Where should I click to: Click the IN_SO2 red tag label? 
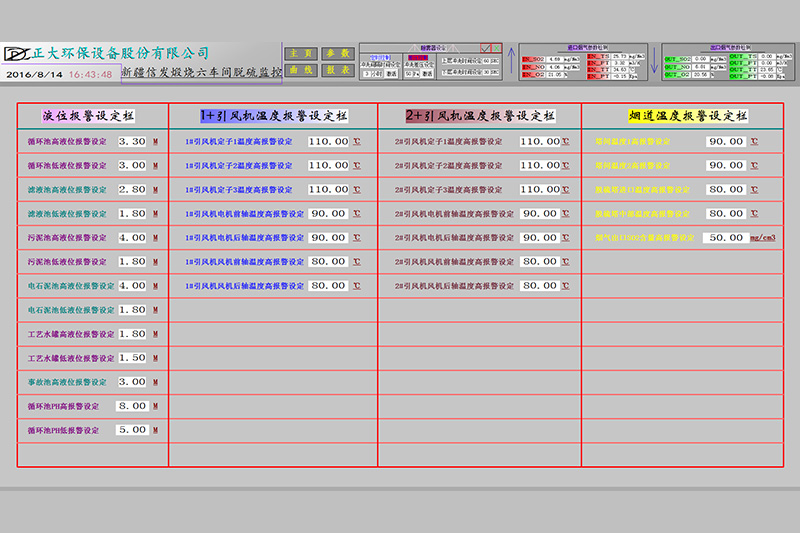pos(534,59)
